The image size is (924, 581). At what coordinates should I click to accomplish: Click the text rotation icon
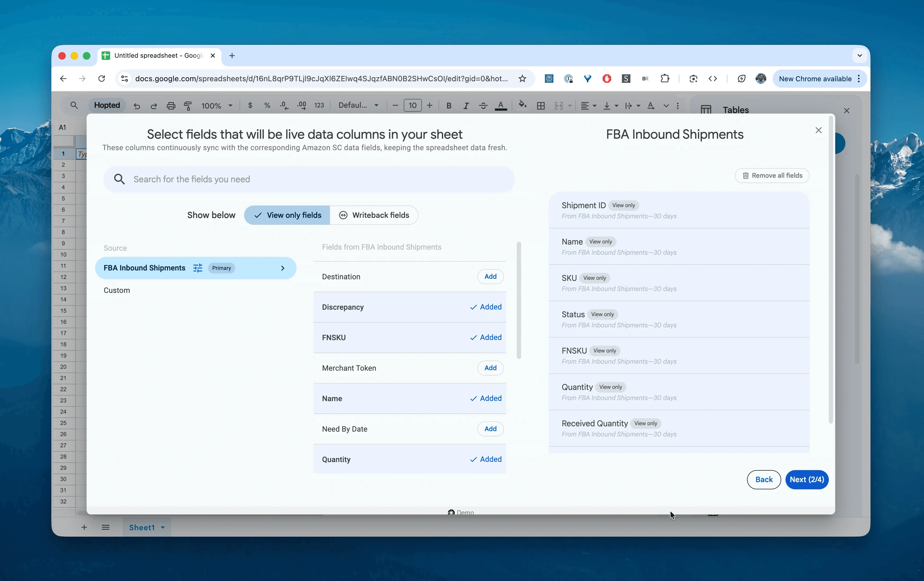pos(651,106)
